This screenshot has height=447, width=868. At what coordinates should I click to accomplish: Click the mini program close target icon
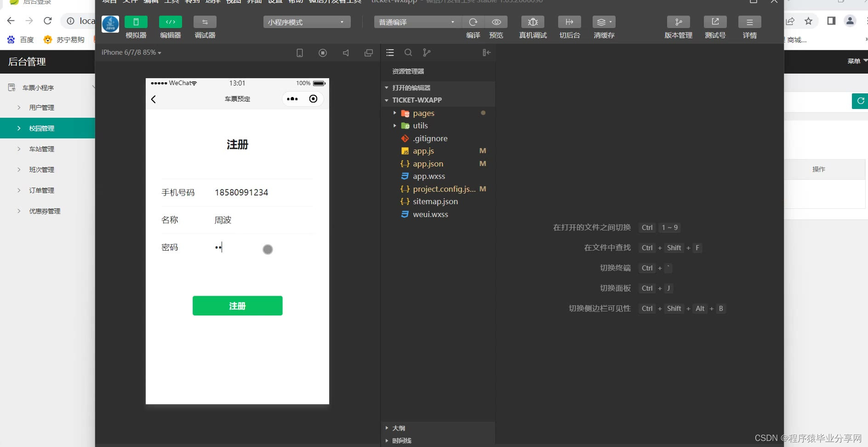[313, 99]
